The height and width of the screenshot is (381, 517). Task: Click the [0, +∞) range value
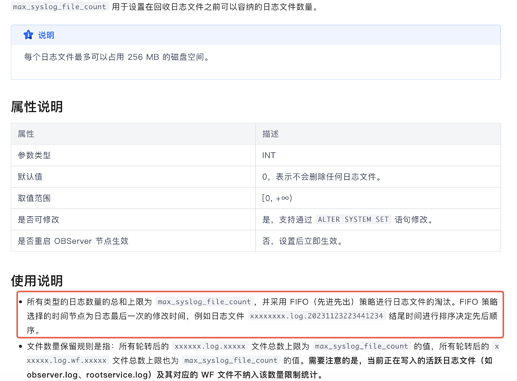(277, 198)
